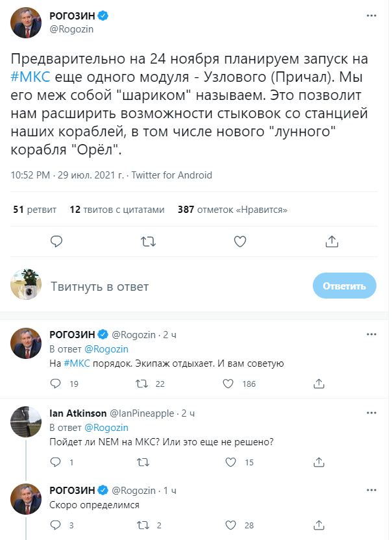Open Ian Atkinson's profile avatar

(x=27, y=423)
